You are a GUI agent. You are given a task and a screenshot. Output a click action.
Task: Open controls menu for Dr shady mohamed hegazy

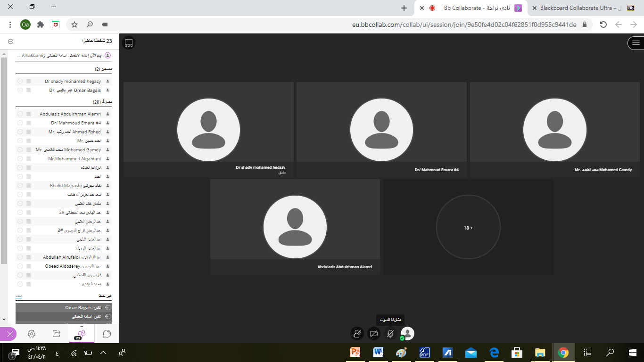tap(20, 82)
